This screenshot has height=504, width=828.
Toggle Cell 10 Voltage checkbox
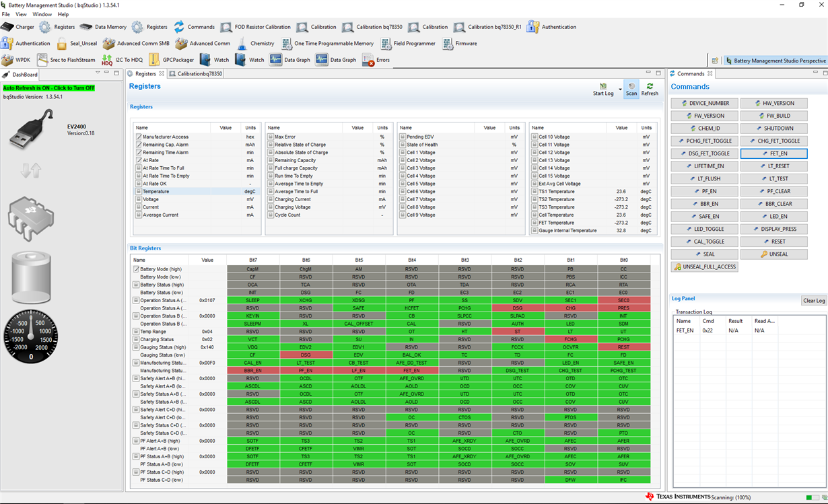[x=534, y=137]
